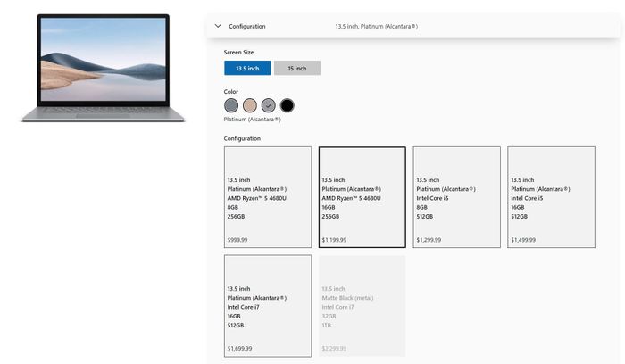The height and width of the screenshot is (364, 625).
Task: Click the $1,199.99 price text
Action: point(334,240)
